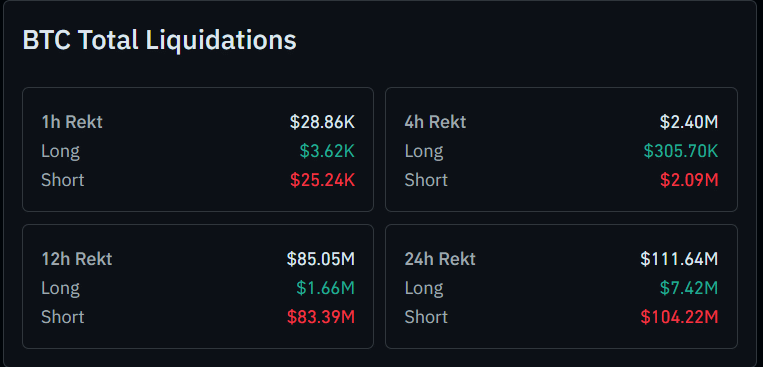Click the Long label in 4h card
Image resolution: width=763 pixels, height=367 pixels.
pos(424,151)
